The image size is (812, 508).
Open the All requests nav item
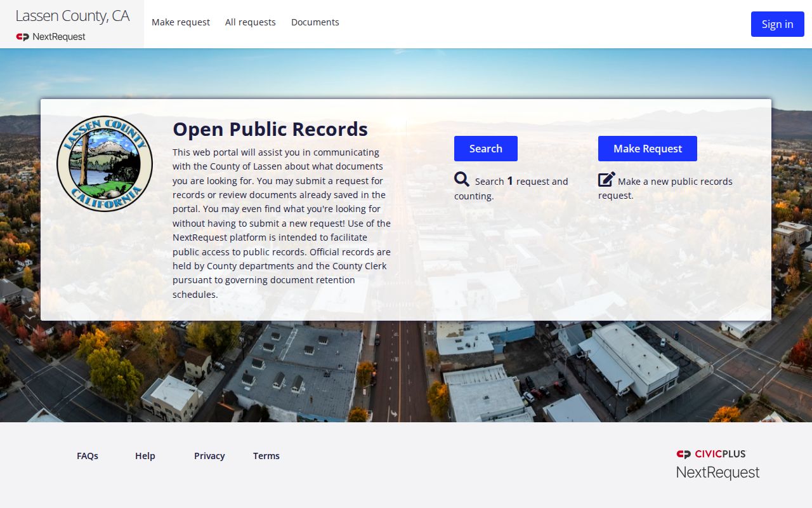(251, 22)
